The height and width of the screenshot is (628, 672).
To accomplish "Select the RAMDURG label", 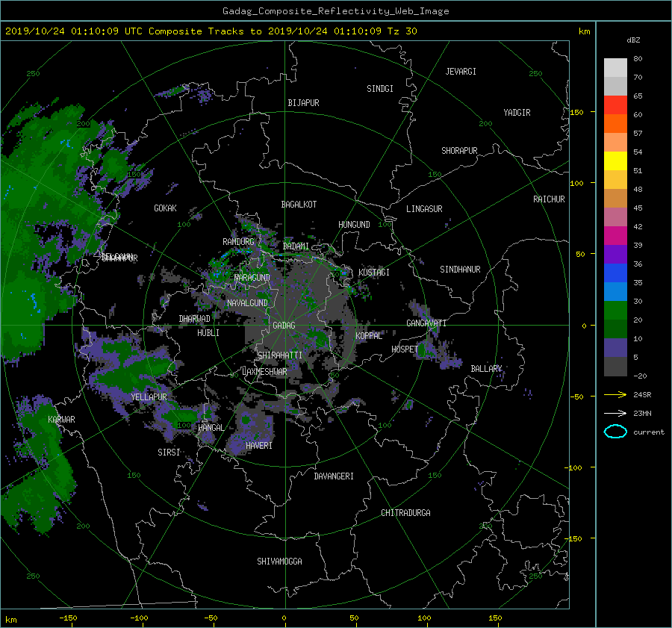I will point(238,242).
